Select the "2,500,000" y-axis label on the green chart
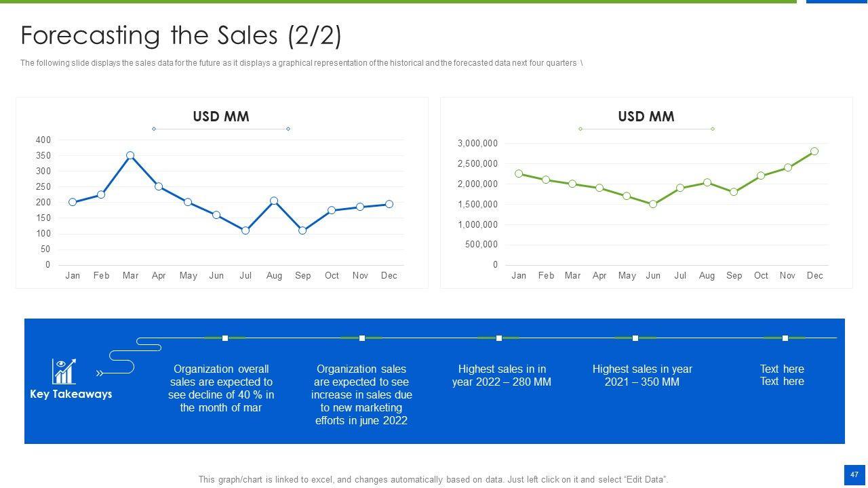Screen dimensions: 868x488 tap(478, 163)
